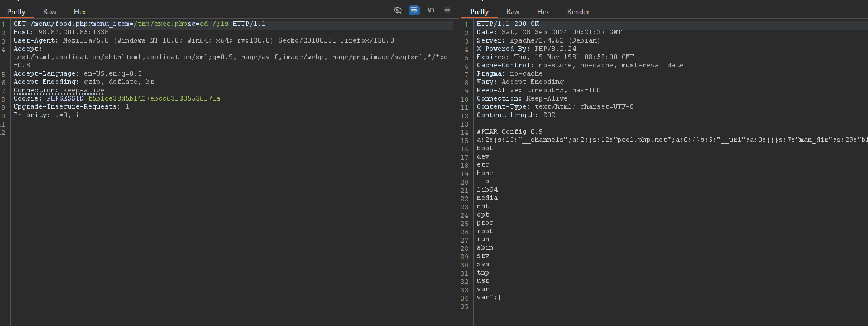Click the Server: Apache/2.4.62 (Debian) header
868x326 pixels.
coord(538,41)
